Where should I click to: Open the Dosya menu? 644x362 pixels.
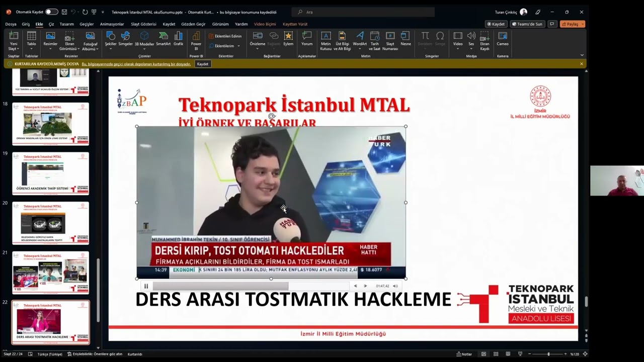pyautogui.click(x=11, y=24)
